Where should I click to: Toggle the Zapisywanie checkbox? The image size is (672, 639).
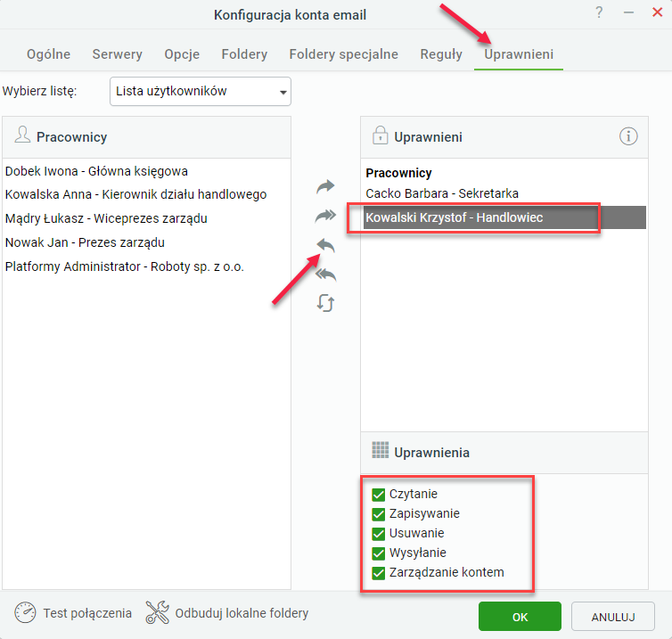[379, 514]
